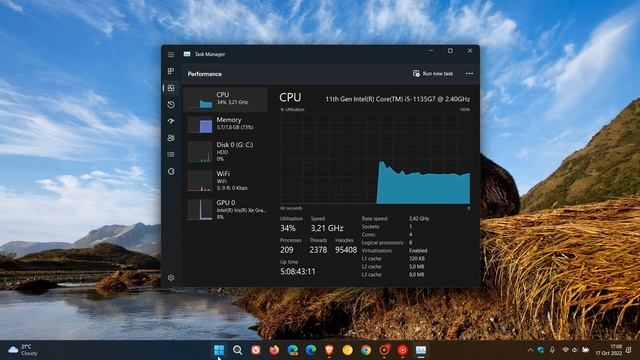Open the weather widget showing Cloudy
Image resolution: width=640 pixels, height=360 pixels.
(23, 350)
